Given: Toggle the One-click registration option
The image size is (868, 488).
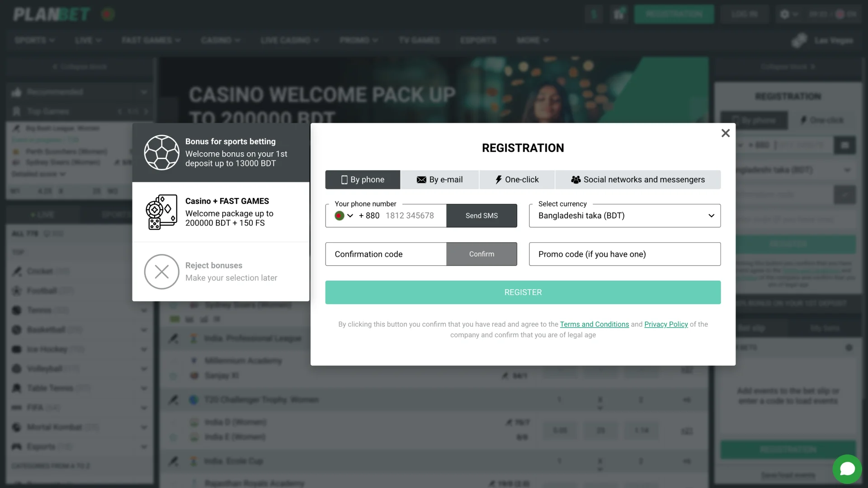Looking at the screenshot, I should pos(517,179).
